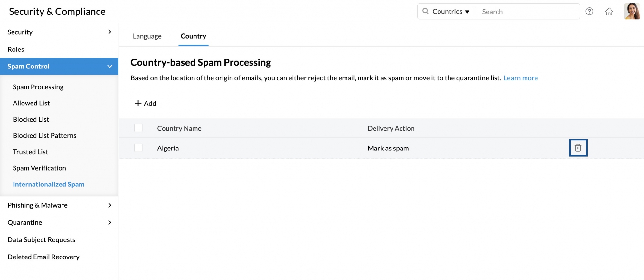
Task: Open the Countries search filter dropdown
Action: [451, 12]
